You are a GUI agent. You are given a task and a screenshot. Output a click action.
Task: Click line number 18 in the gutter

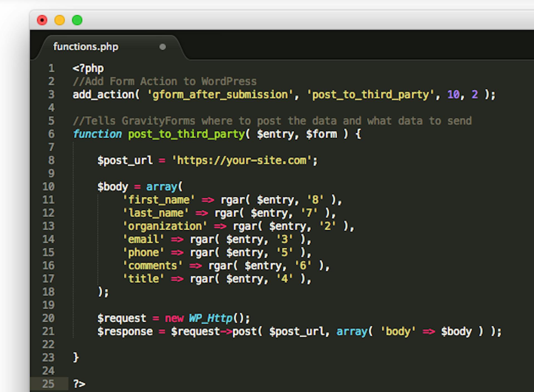(48, 292)
